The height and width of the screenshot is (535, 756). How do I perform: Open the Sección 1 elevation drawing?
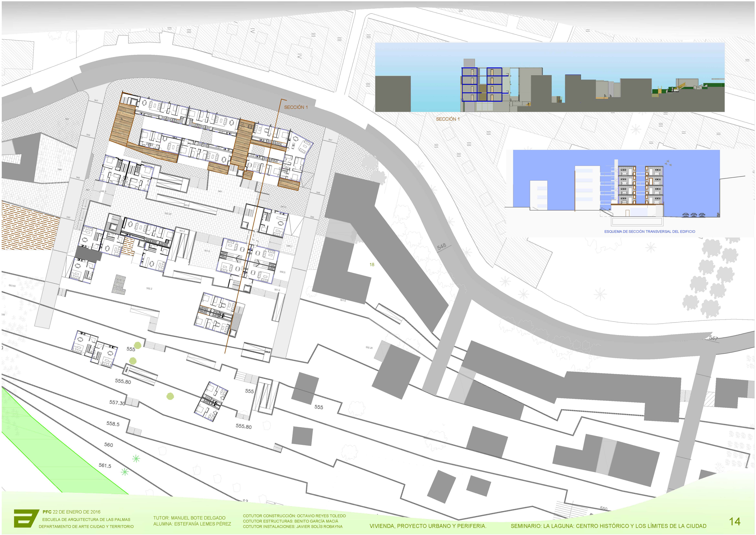click(550, 77)
